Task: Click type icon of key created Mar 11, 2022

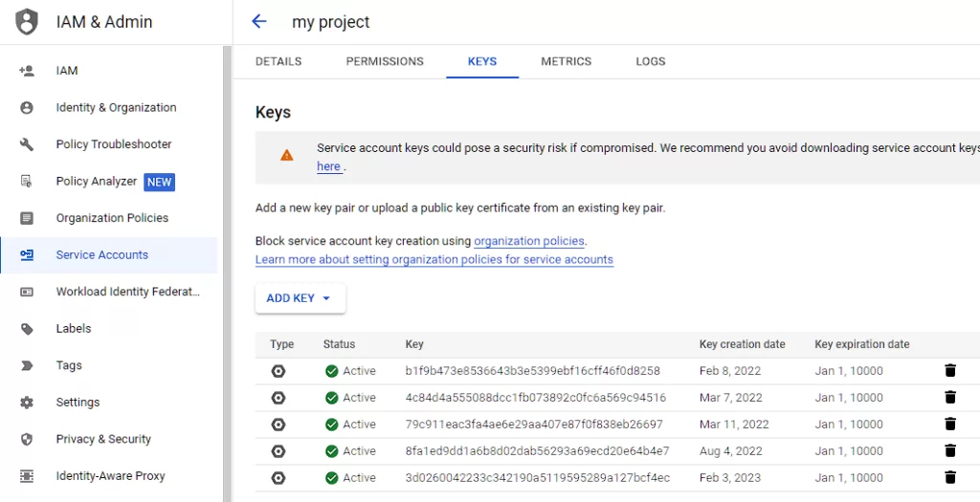Action: point(278,425)
